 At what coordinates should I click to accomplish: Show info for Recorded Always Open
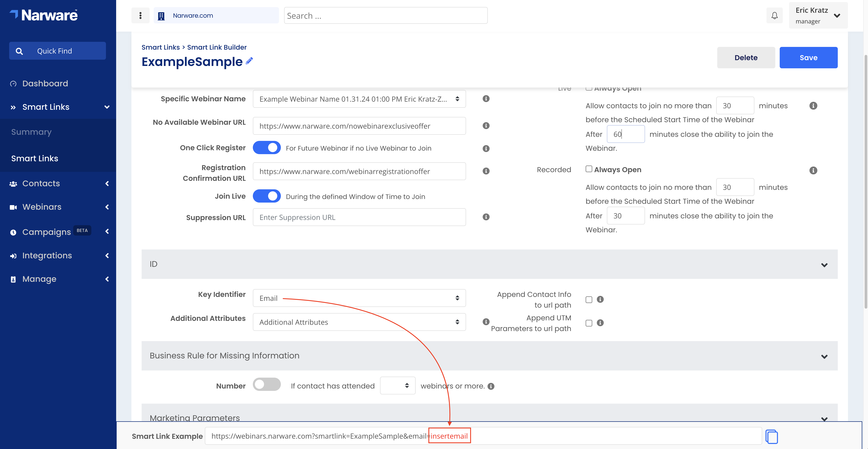813,170
